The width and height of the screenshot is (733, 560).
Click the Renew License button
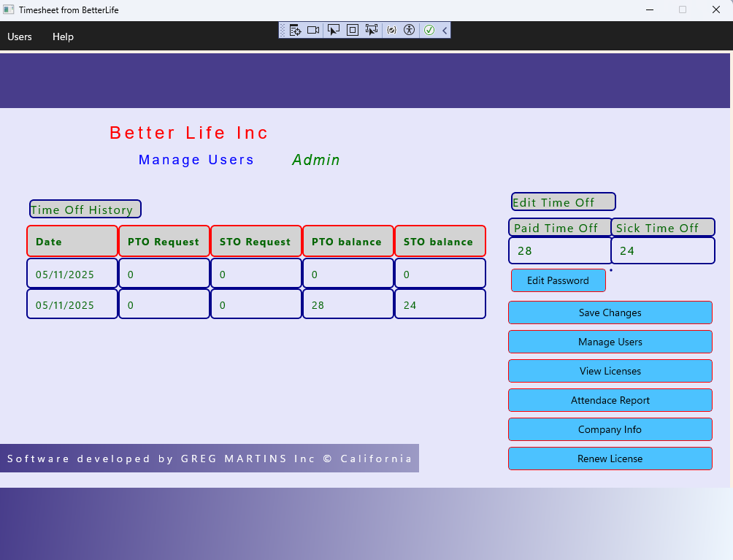coord(610,459)
